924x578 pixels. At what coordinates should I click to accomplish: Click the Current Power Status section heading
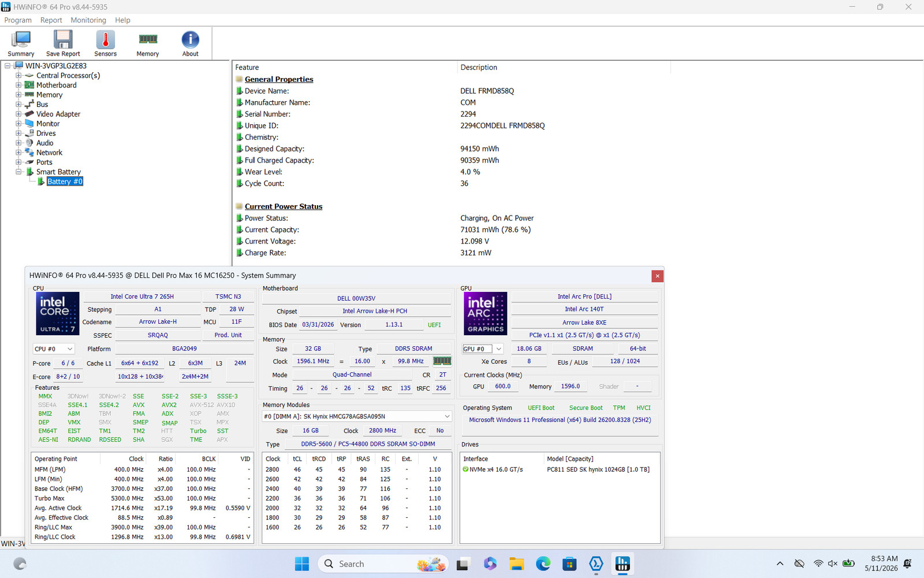(284, 206)
